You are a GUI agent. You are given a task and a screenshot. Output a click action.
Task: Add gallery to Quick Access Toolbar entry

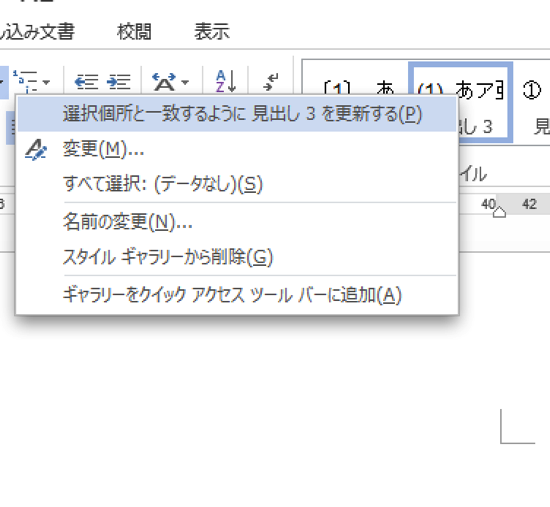tap(237, 295)
